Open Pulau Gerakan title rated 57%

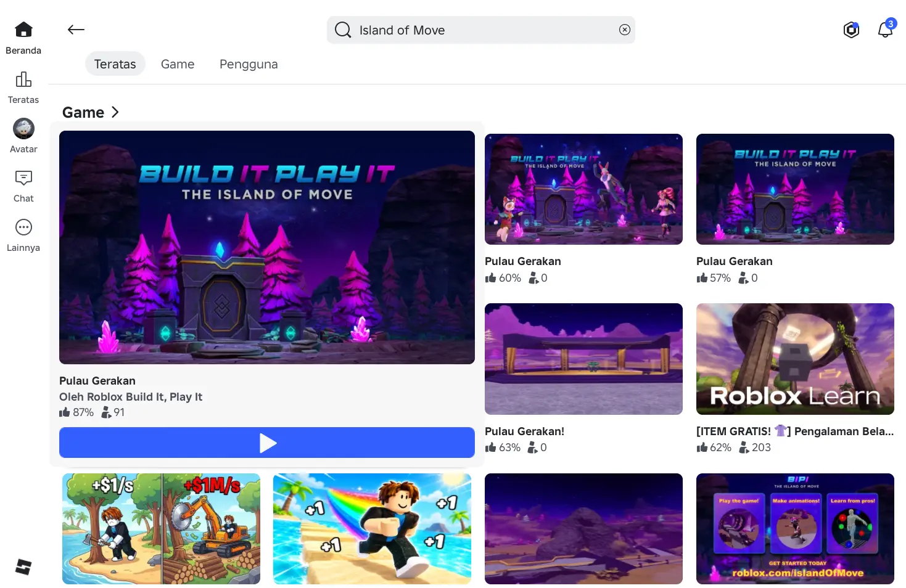(735, 261)
